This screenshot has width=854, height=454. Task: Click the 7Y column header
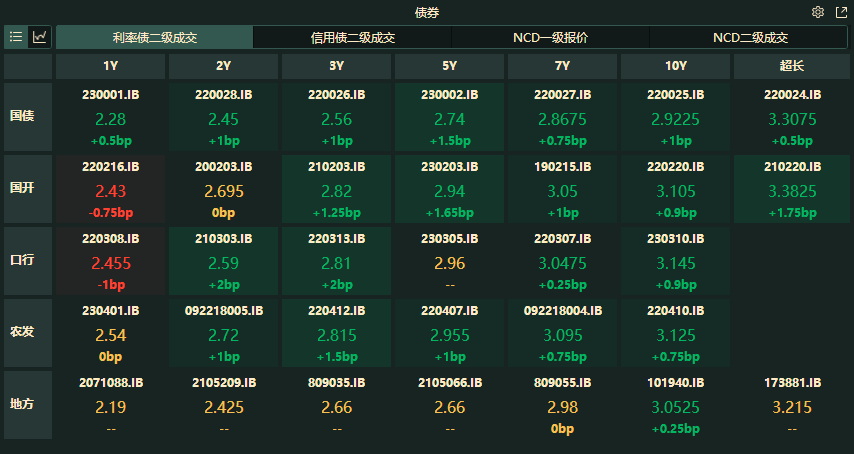pyautogui.click(x=563, y=66)
